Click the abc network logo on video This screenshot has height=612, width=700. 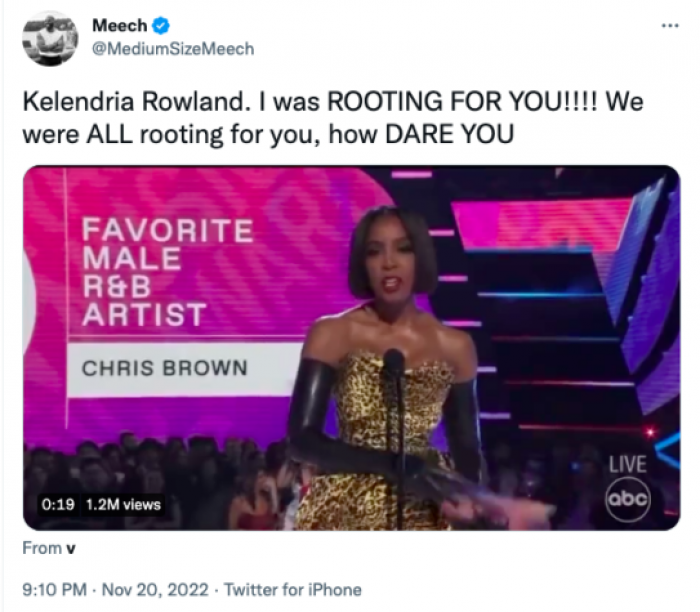click(629, 497)
